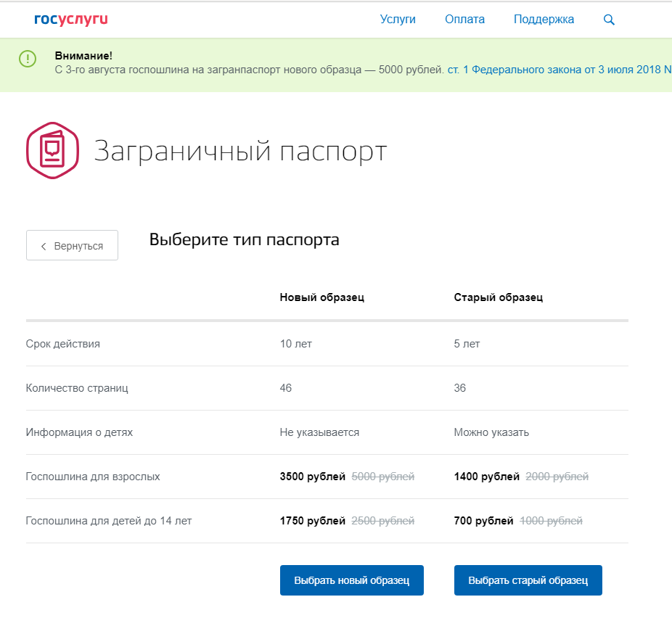Click Выбрать старый образец button
672x626 pixels.
[x=528, y=580]
